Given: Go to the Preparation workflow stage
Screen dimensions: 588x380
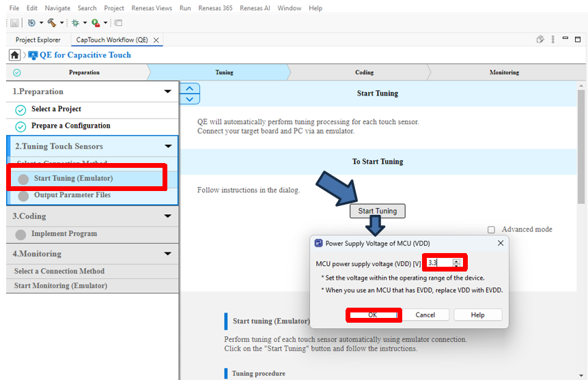Looking at the screenshot, I should click(78, 72).
